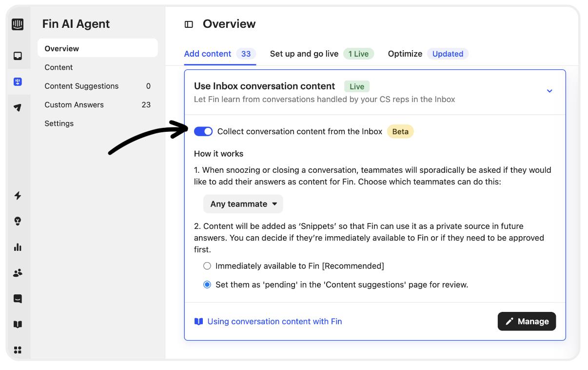Open Contacts people icon
This screenshot has height=370, width=588.
[x=18, y=273]
